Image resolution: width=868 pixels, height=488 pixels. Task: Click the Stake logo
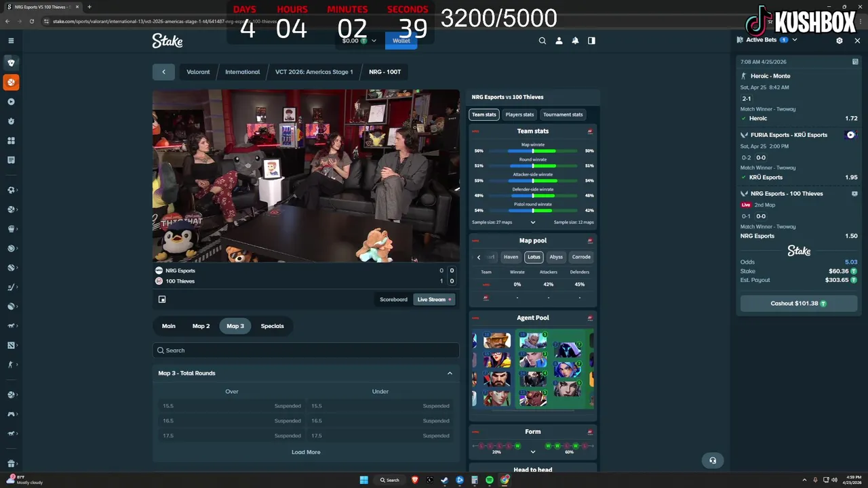point(167,41)
